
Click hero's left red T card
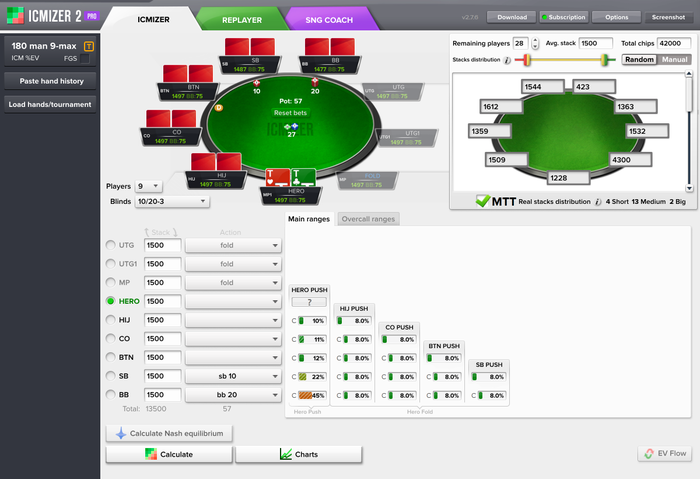point(277,178)
